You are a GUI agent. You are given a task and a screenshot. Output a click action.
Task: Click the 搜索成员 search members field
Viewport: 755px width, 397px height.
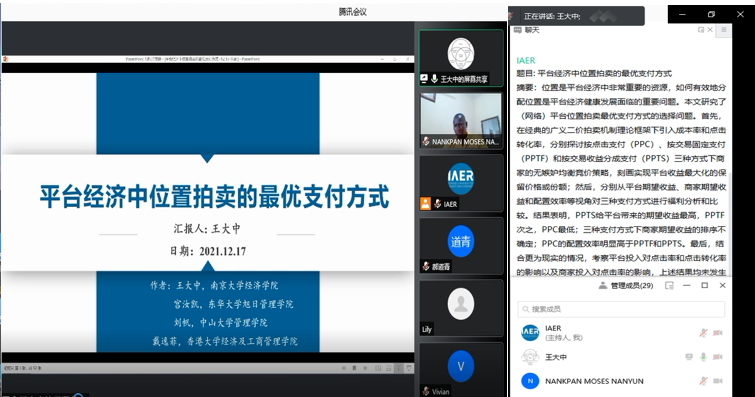621,309
